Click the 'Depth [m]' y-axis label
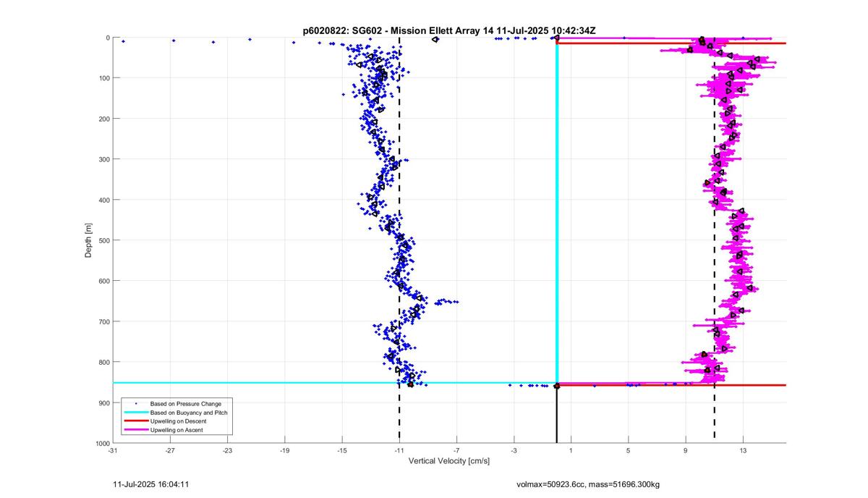Screen dimensions: 868x498 coord(88,240)
